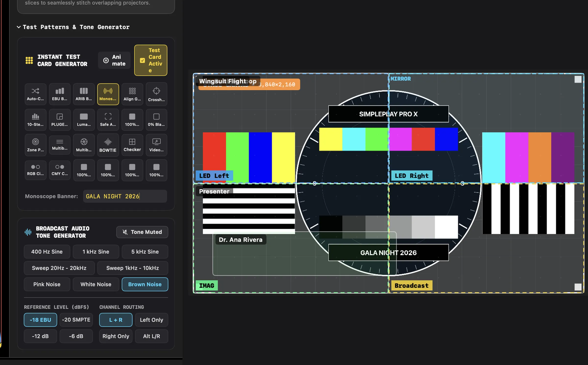Select the Safe A… area pattern
The height and width of the screenshot is (365, 588).
pos(108,120)
